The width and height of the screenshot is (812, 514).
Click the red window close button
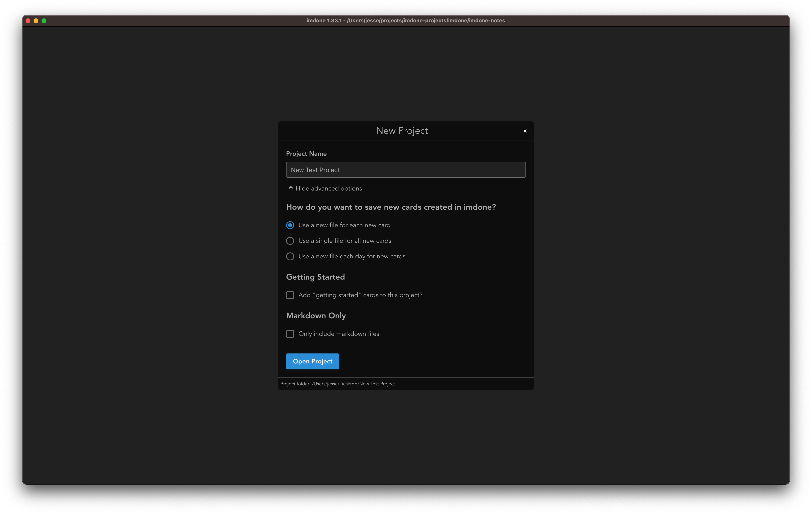tap(28, 21)
